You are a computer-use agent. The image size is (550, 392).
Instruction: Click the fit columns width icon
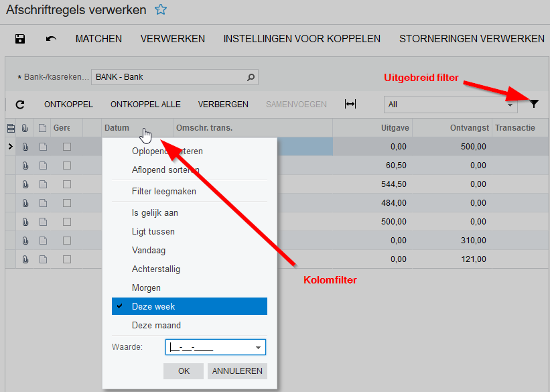[x=350, y=105]
